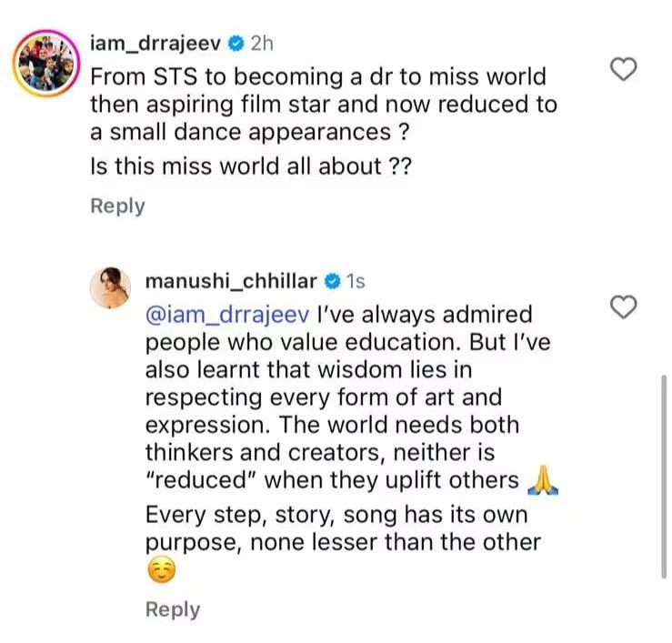Screen dimensions: 672x643
Task: Open manushi_chhillar's profile avatar
Action: [114, 289]
